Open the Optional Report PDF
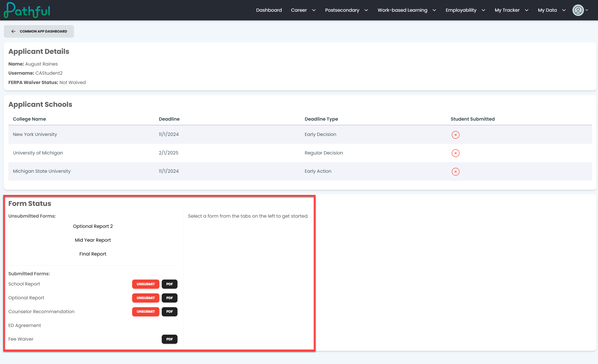Screen dimensions: 598x364 (x=169, y=298)
